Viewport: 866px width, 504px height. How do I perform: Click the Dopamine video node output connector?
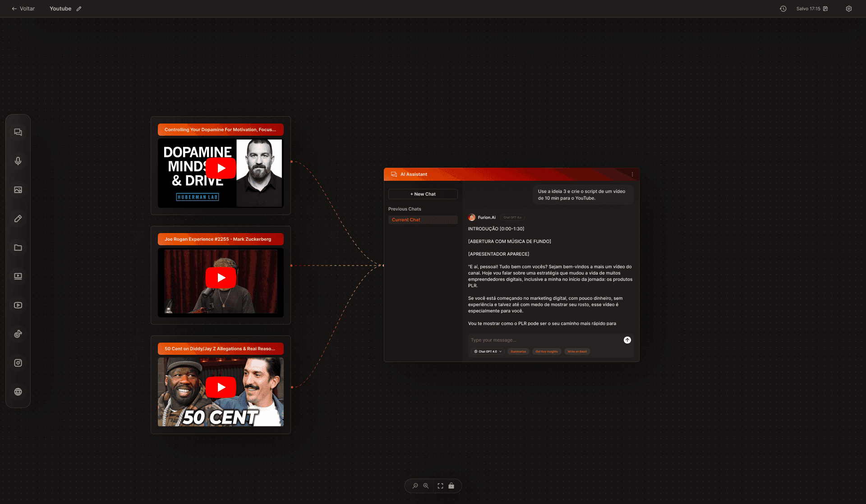pyautogui.click(x=291, y=161)
